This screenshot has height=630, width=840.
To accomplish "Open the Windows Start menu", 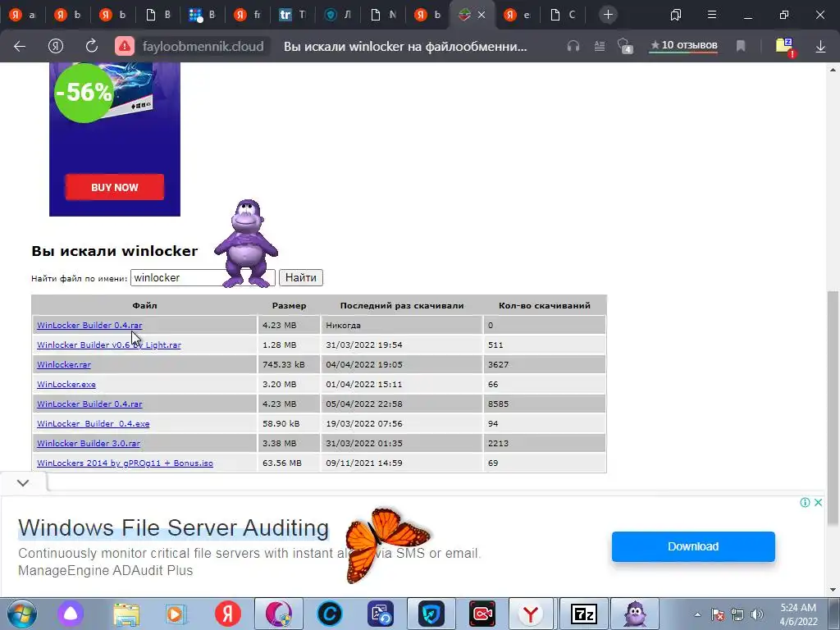I will pyautogui.click(x=22, y=614).
